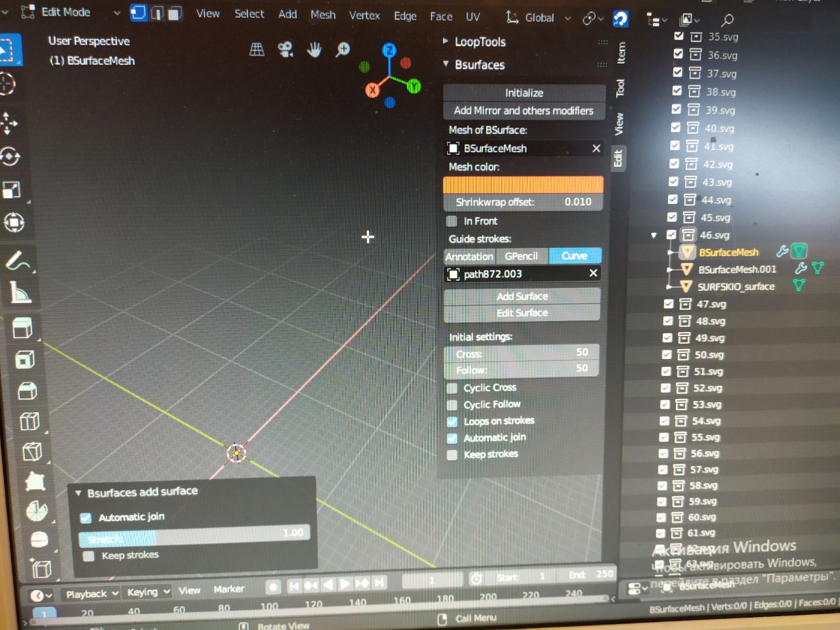Select the Annotate tool
Screen dimensions: 840x630
[18, 262]
